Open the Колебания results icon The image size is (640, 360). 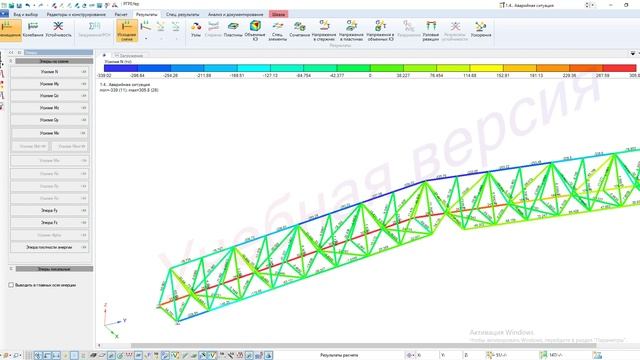(33, 30)
